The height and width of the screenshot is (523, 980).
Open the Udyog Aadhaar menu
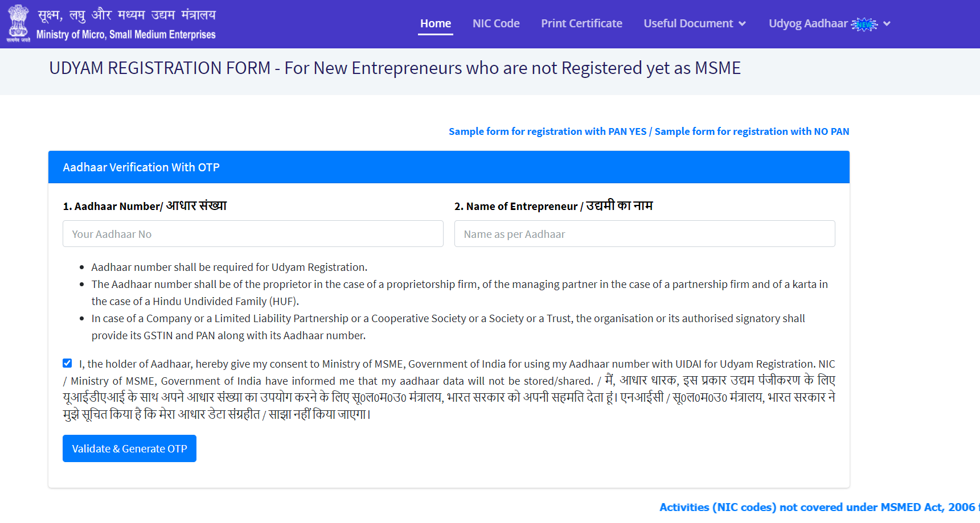tap(807, 24)
